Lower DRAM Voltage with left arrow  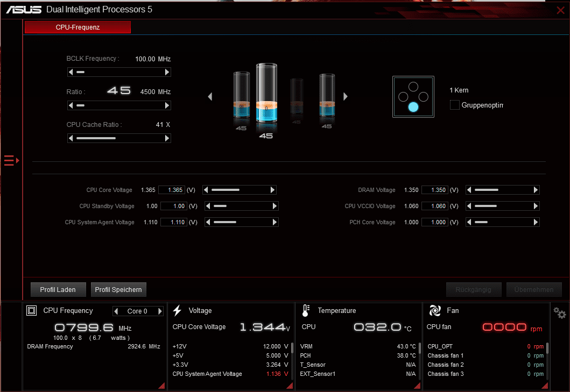(469, 190)
